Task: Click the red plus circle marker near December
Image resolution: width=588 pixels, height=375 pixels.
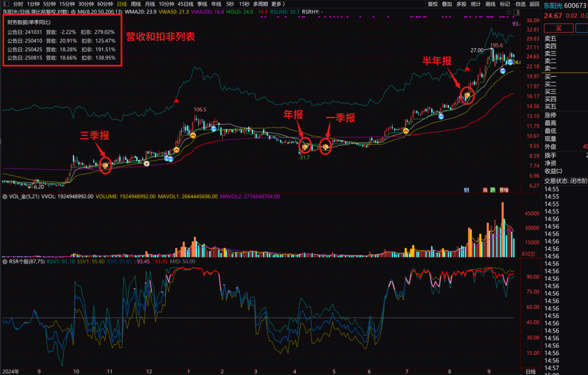Action: pos(146,163)
